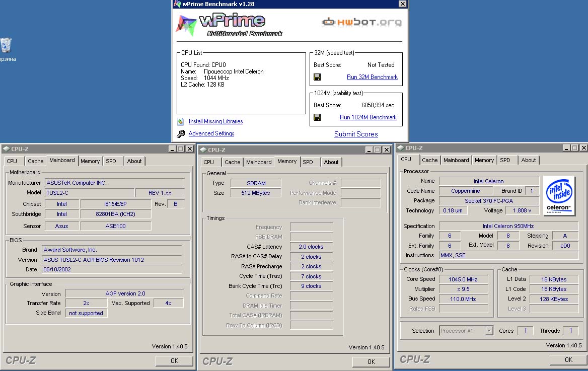The height and width of the screenshot is (371, 588).
Task: Click the Advanced Settings wrench icon
Action: point(181,133)
